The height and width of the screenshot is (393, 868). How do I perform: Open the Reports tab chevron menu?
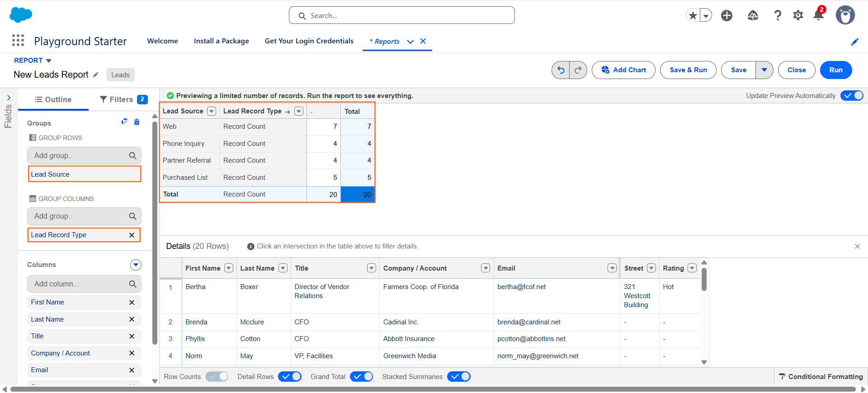tap(410, 42)
